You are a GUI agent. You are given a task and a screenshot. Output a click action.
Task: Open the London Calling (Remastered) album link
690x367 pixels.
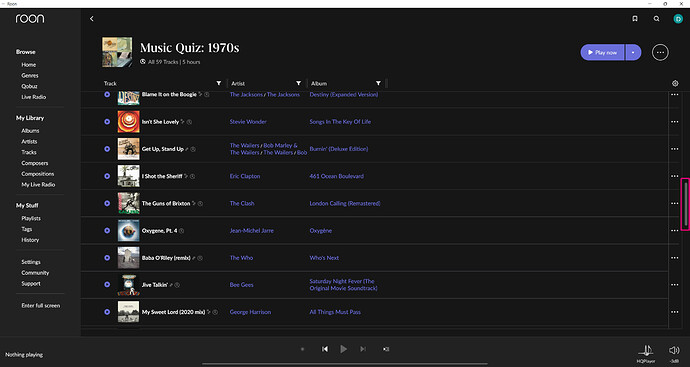pos(345,203)
